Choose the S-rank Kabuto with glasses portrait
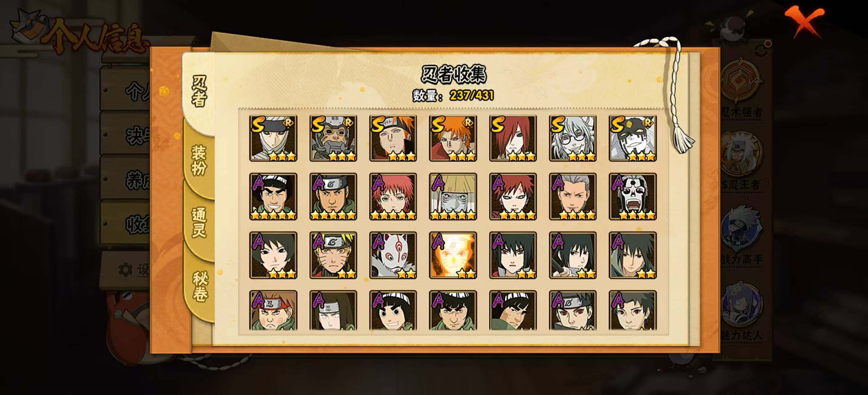The image size is (868, 395). click(572, 138)
